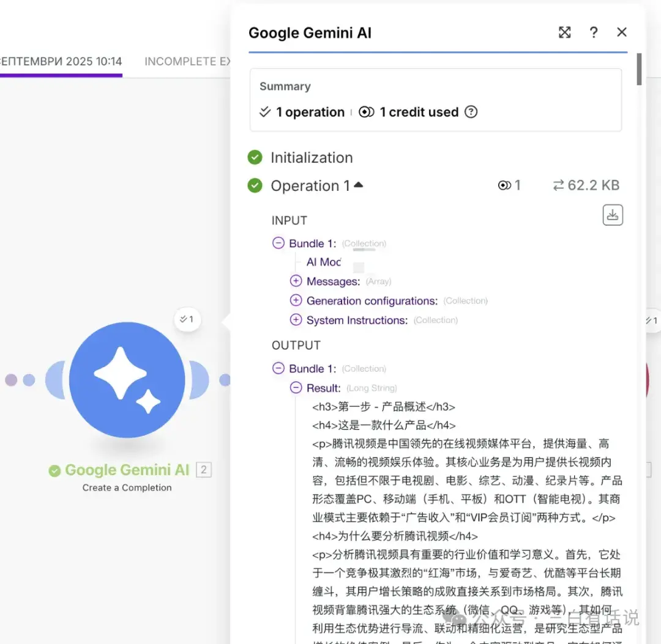Open help for the Google Gemini AI panel

click(594, 32)
